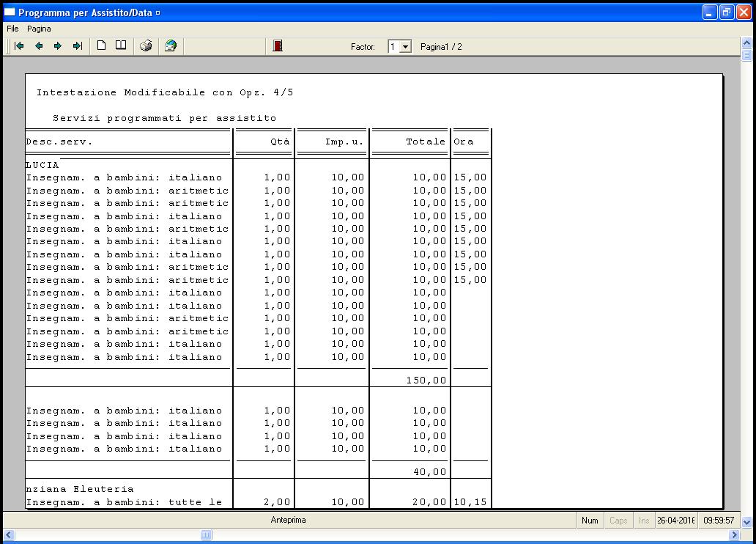The height and width of the screenshot is (544, 756).
Task: Select single page view icon
Action: 101,46
